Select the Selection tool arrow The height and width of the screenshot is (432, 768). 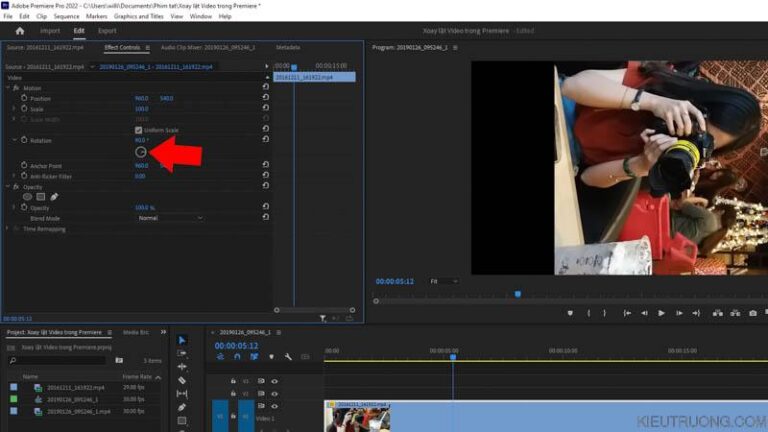pos(182,340)
